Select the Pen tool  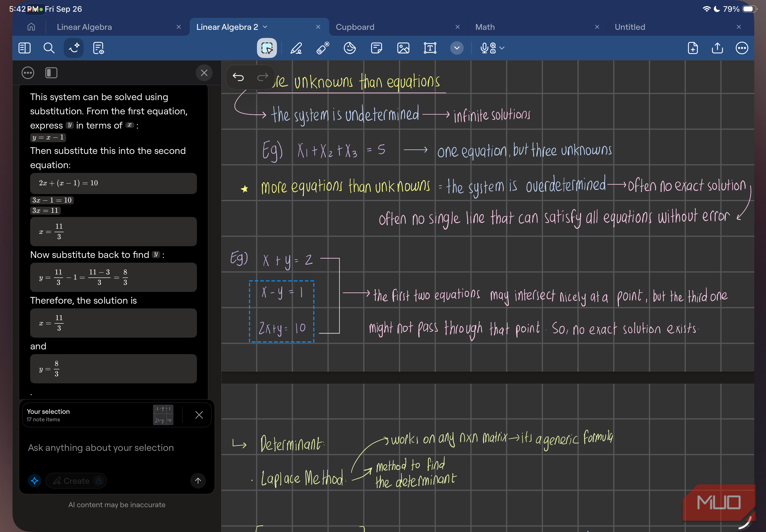tap(296, 48)
